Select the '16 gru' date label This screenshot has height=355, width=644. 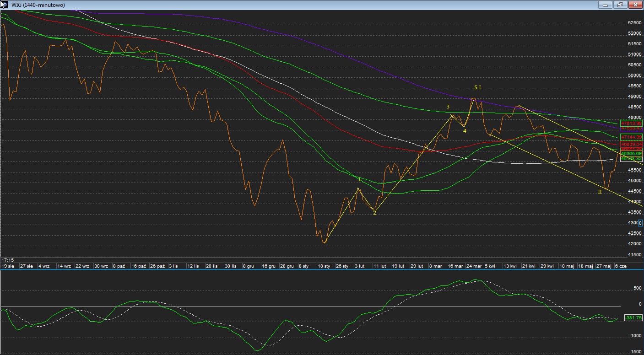pos(269,266)
